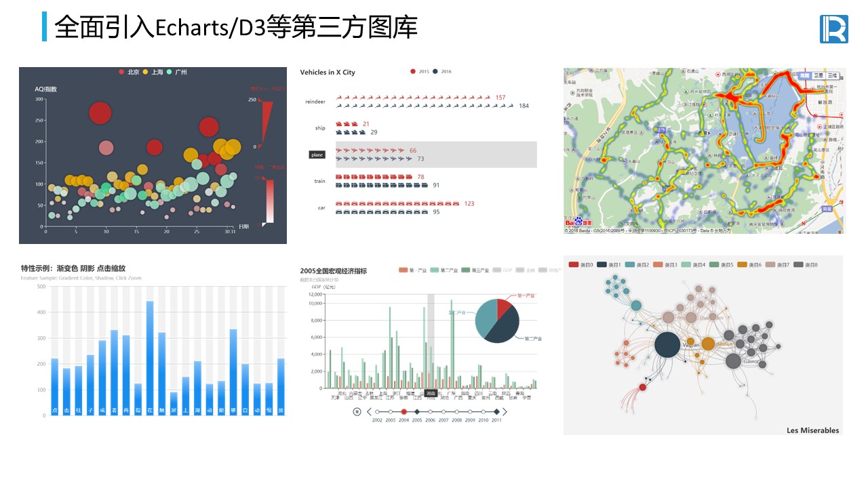Toggle 类目3 legend category
868x488 pixels.
pyautogui.click(x=665, y=264)
